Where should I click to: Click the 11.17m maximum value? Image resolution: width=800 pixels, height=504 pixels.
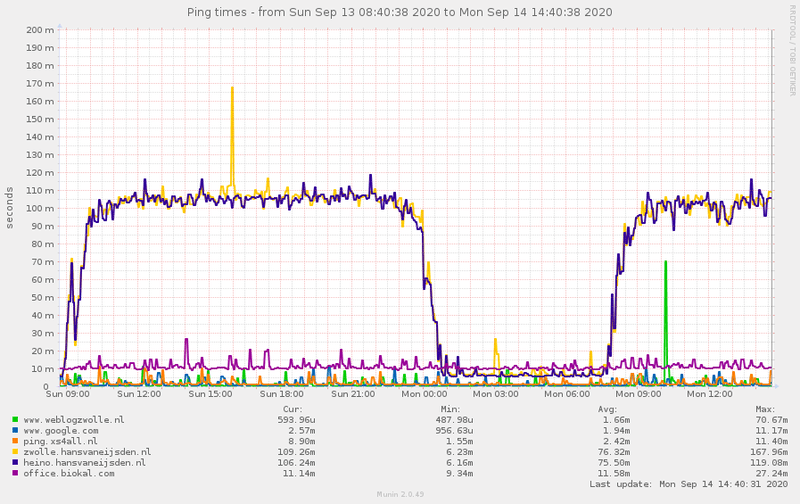(772, 431)
